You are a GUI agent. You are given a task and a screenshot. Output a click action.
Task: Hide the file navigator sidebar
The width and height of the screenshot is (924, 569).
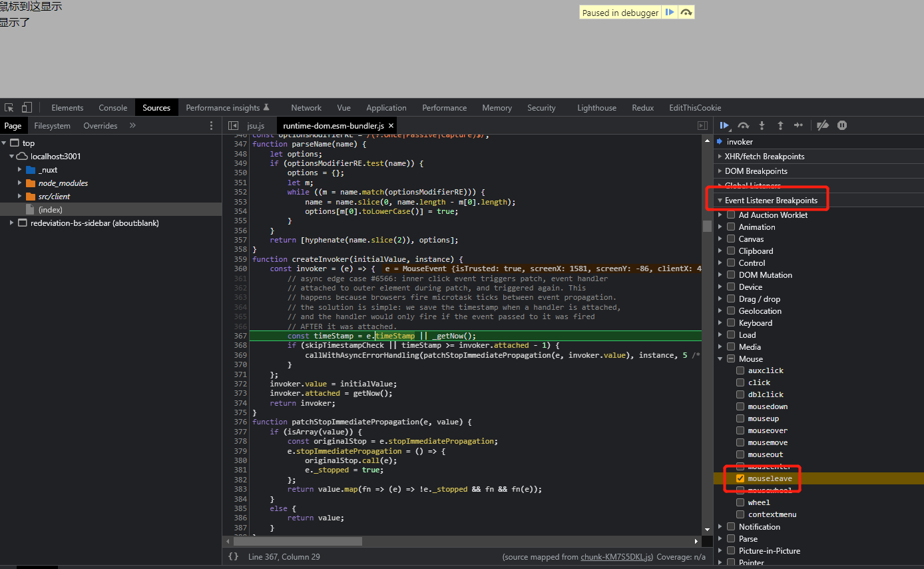[233, 125]
